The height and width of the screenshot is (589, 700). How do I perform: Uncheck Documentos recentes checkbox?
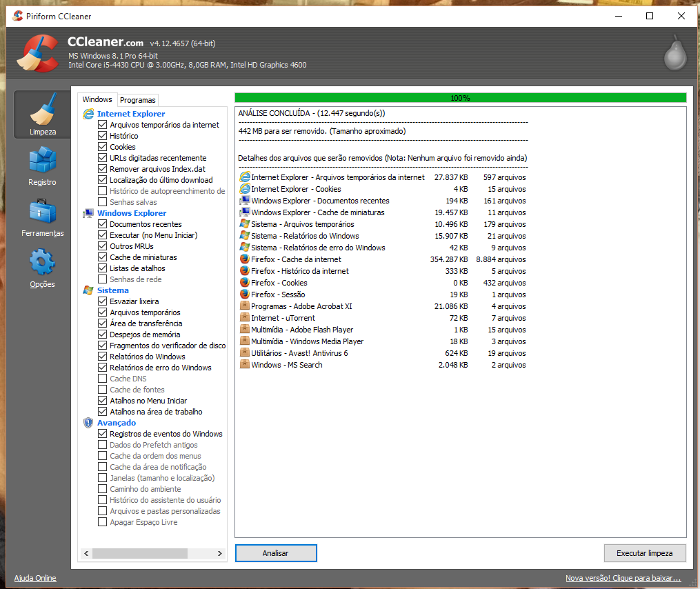tap(102, 224)
